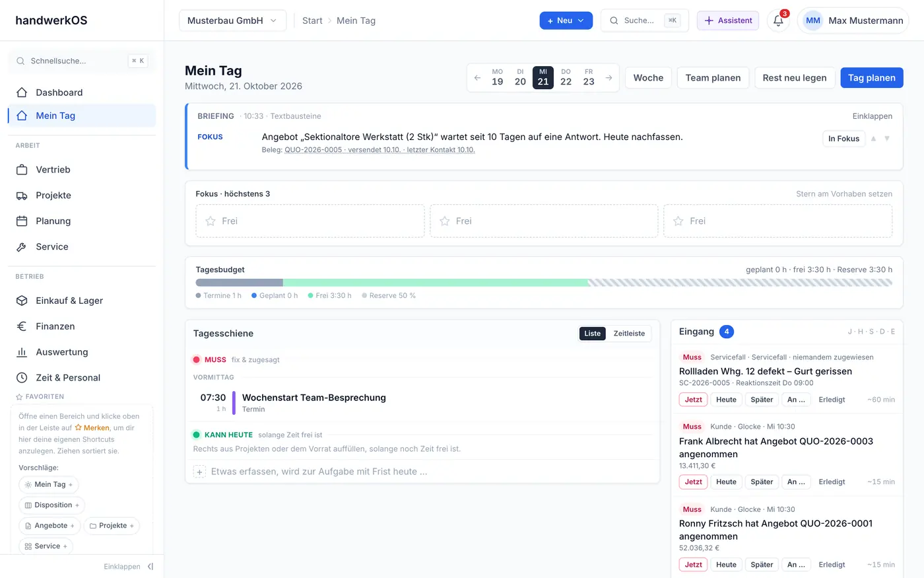
Task: Select Tuesday 20 in day picker
Action: [x=520, y=77]
